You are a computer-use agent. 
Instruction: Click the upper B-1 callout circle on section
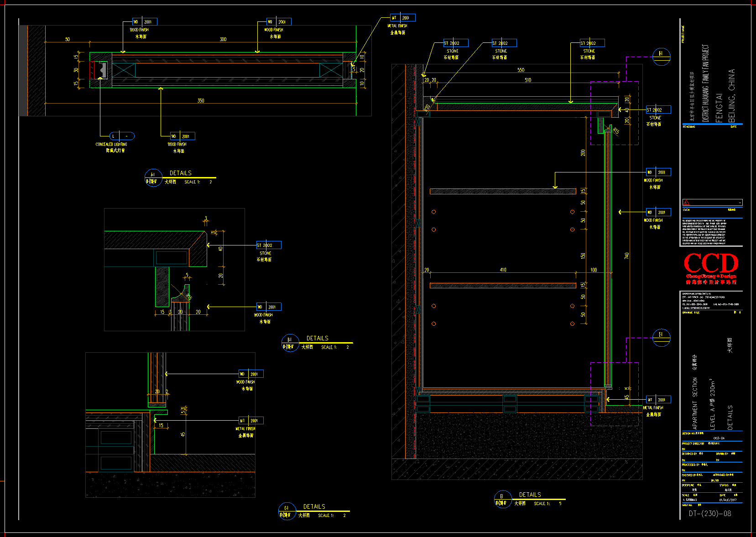pos(661,57)
